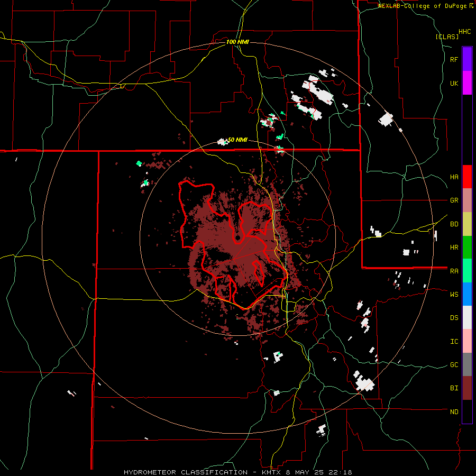
Task: Click the BI label beside the legend
Action: pyautogui.click(x=454, y=388)
